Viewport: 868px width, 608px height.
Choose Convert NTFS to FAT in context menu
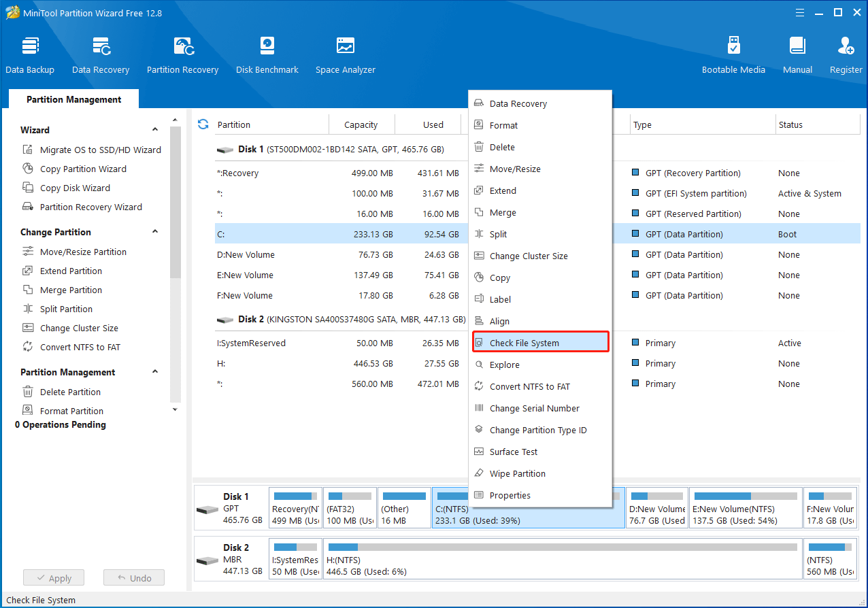click(540, 386)
